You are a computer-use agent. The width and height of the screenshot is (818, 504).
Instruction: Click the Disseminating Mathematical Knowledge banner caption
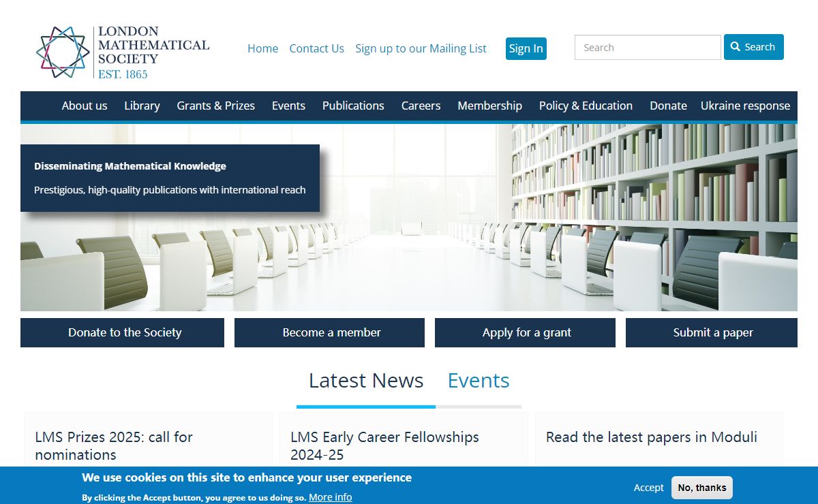[x=170, y=178]
